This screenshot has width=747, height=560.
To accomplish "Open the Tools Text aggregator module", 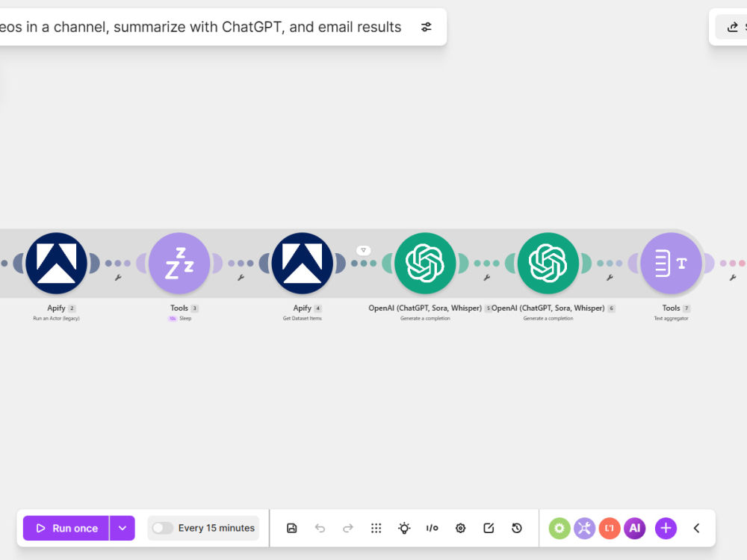I will [671, 264].
